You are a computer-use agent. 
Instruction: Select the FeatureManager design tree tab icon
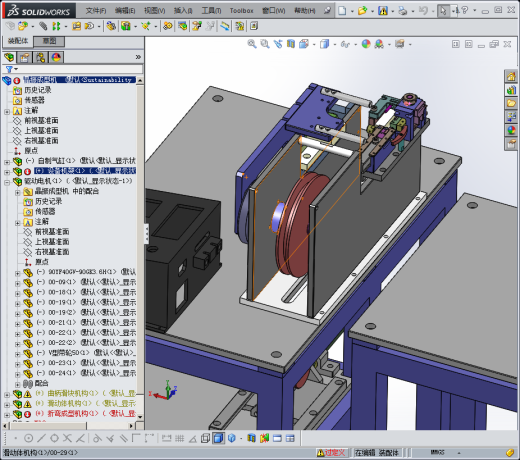coord(9,57)
